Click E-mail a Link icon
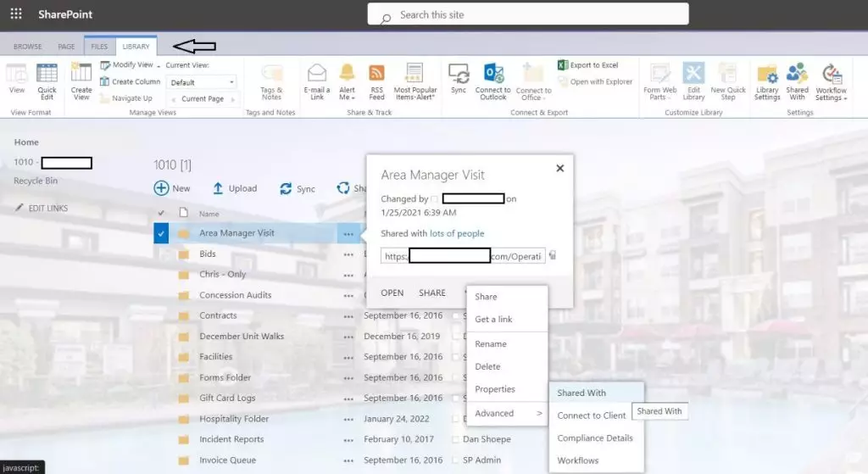Viewport: 868px width, 474px height. tap(317, 74)
